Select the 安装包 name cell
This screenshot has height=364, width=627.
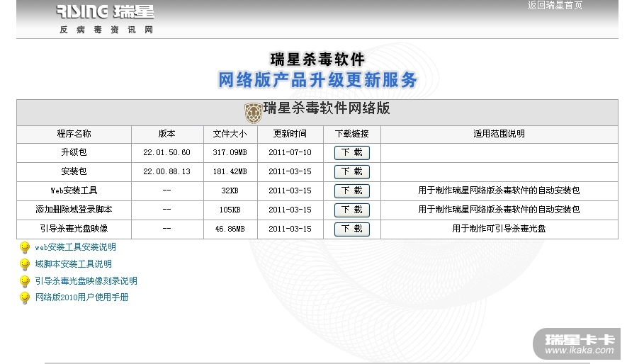coord(74,172)
